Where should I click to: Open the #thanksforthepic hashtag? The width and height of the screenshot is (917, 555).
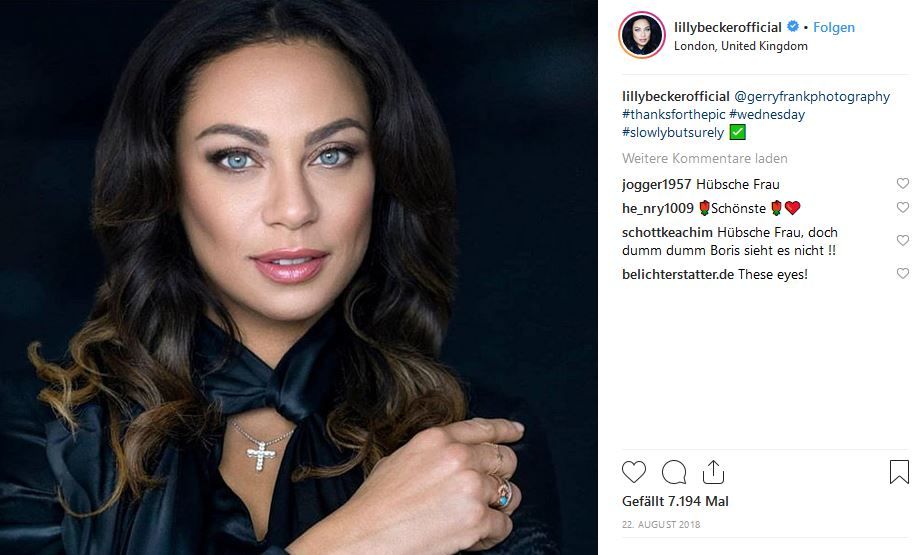point(673,115)
